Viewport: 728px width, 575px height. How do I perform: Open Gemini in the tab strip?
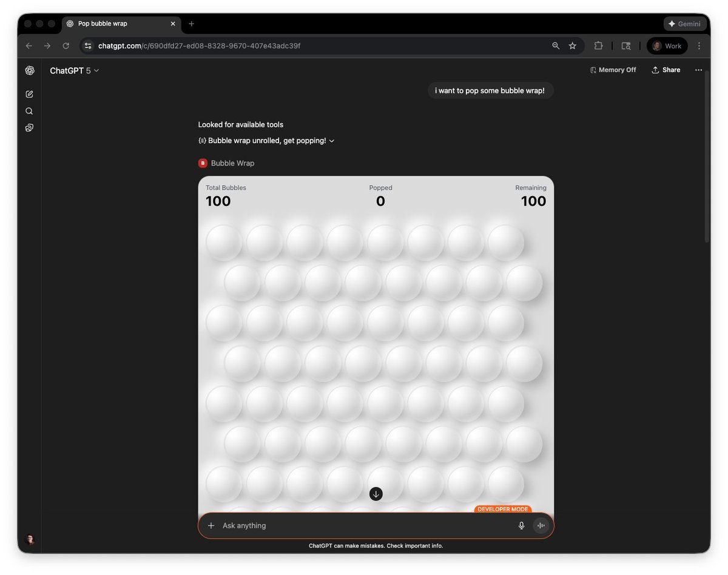tap(685, 24)
